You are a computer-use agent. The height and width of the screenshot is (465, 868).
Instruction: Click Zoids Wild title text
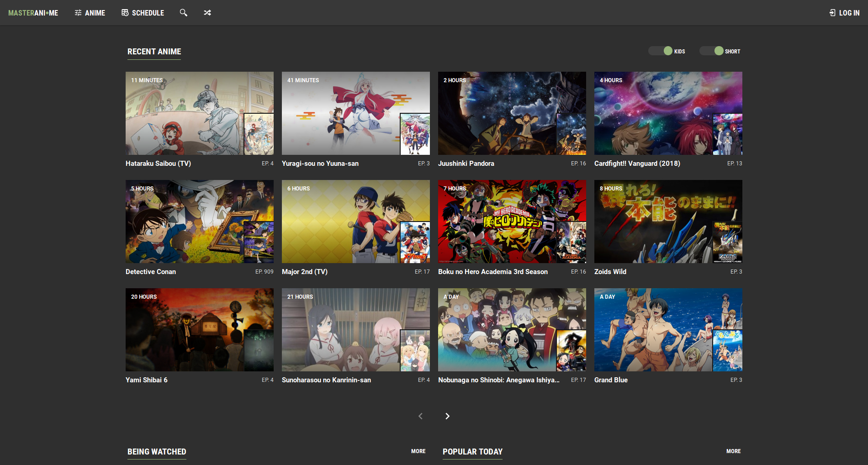pyautogui.click(x=610, y=272)
